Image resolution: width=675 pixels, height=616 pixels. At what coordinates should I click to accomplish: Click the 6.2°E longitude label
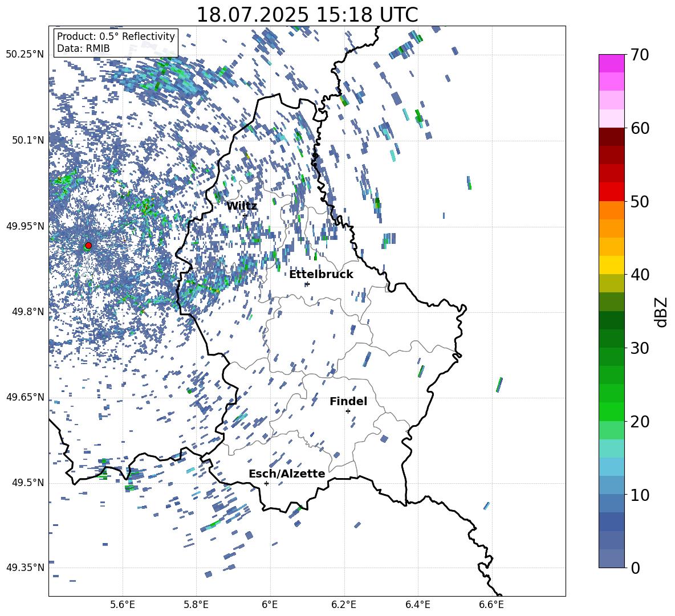[x=344, y=605]
